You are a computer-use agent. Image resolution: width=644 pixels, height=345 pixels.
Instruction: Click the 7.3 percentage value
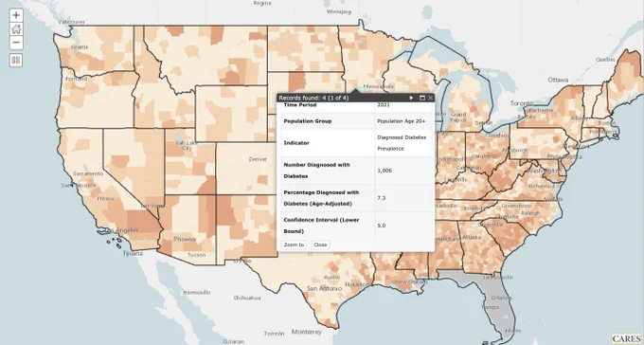[381, 198]
